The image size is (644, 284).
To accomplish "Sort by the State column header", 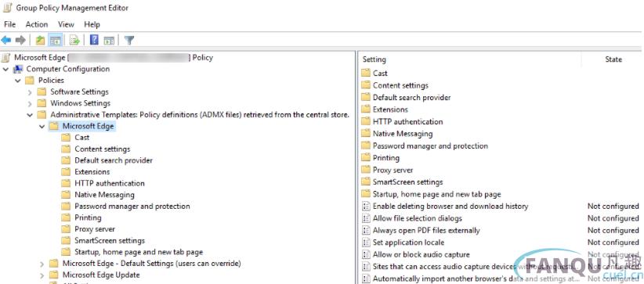I will 613,59.
